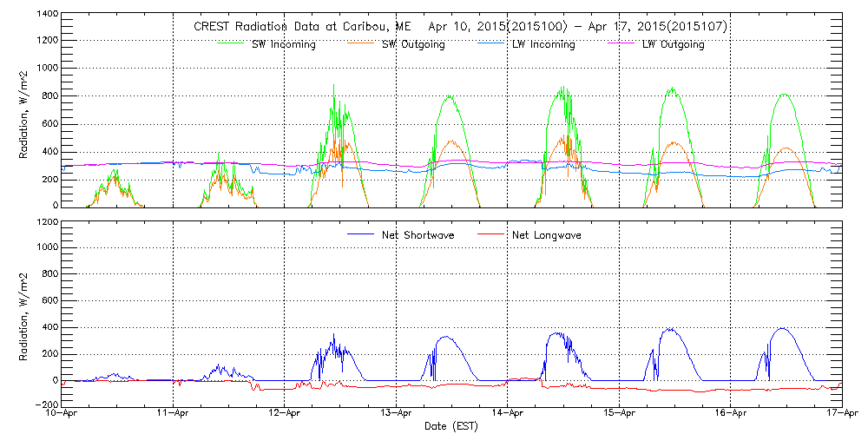Click the 14-Apr date tick label
This screenshot has width=868, height=434.
pyautogui.click(x=508, y=414)
